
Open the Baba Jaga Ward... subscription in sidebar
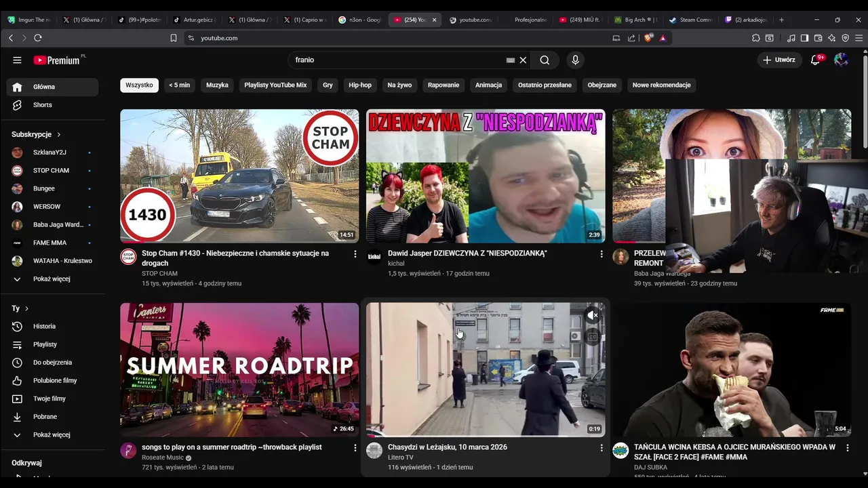point(53,224)
